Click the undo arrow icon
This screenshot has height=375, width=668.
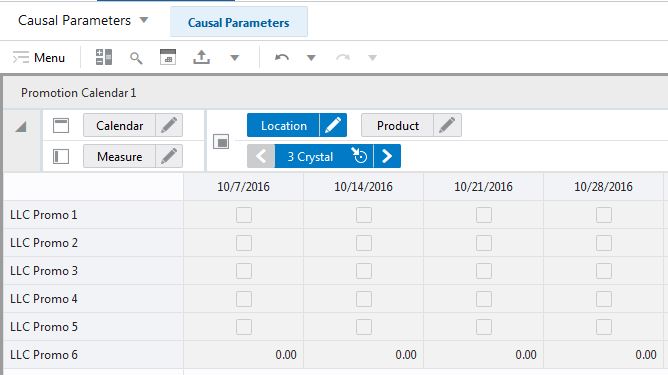click(282, 58)
